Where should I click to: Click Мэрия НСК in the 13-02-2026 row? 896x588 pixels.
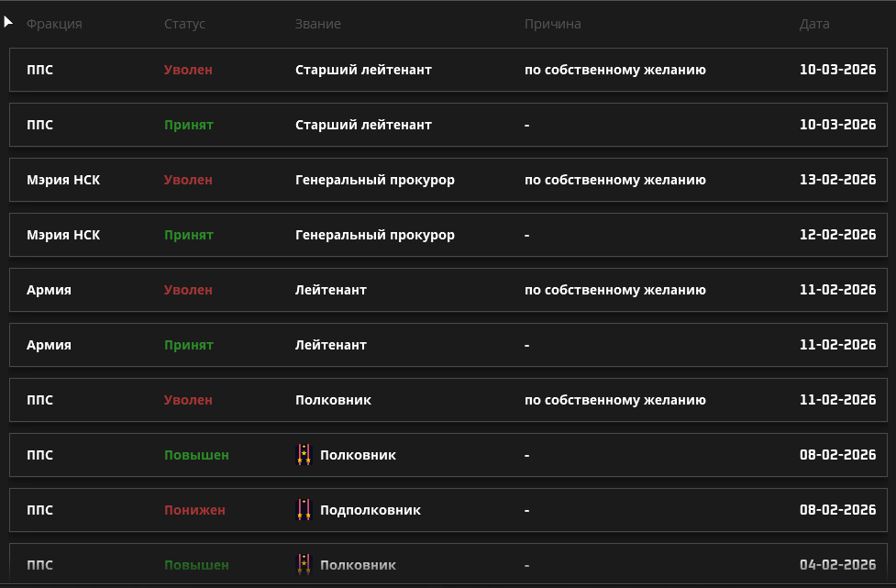63,180
